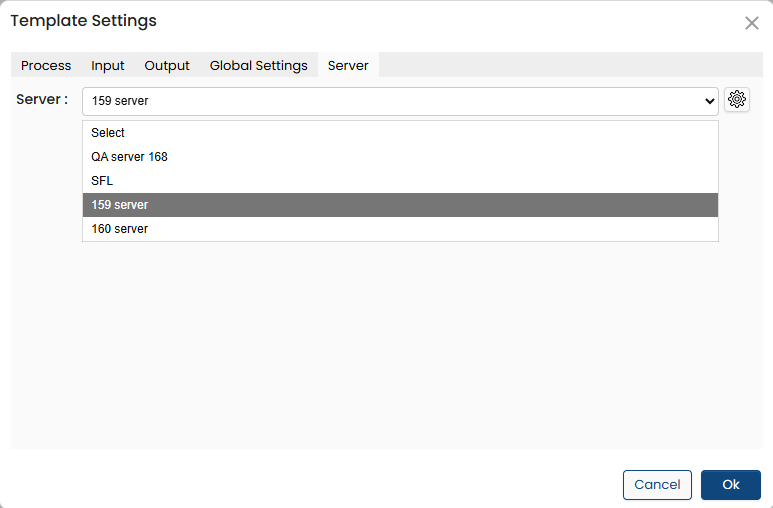The height and width of the screenshot is (508, 773).
Task: Click the 'Server :' field label
Action: pyautogui.click(x=42, y=99)
